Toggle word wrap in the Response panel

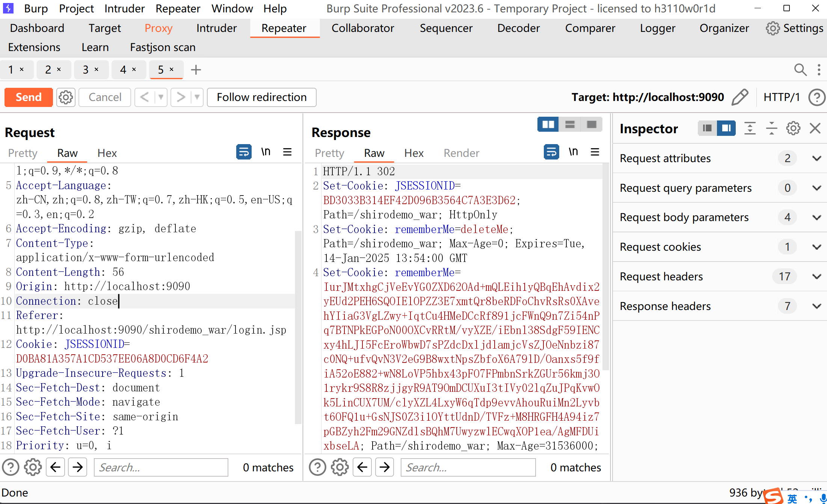(x=551, y=152)
